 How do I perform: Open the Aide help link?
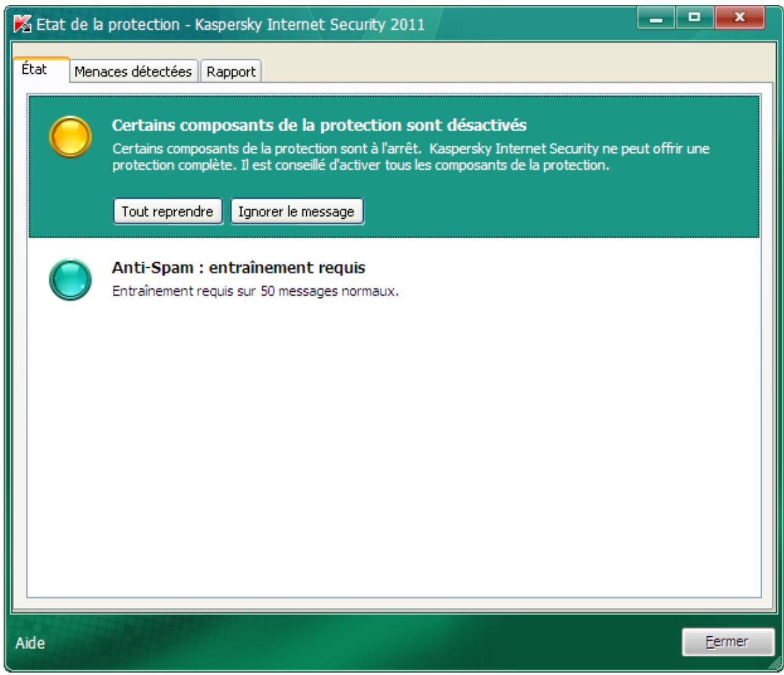point(30,643)
